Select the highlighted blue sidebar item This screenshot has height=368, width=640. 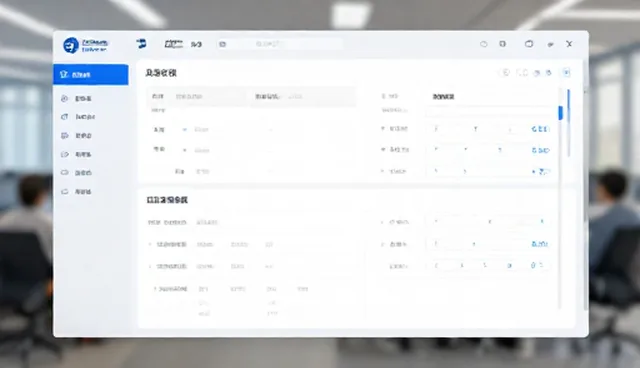coord(91,74)
